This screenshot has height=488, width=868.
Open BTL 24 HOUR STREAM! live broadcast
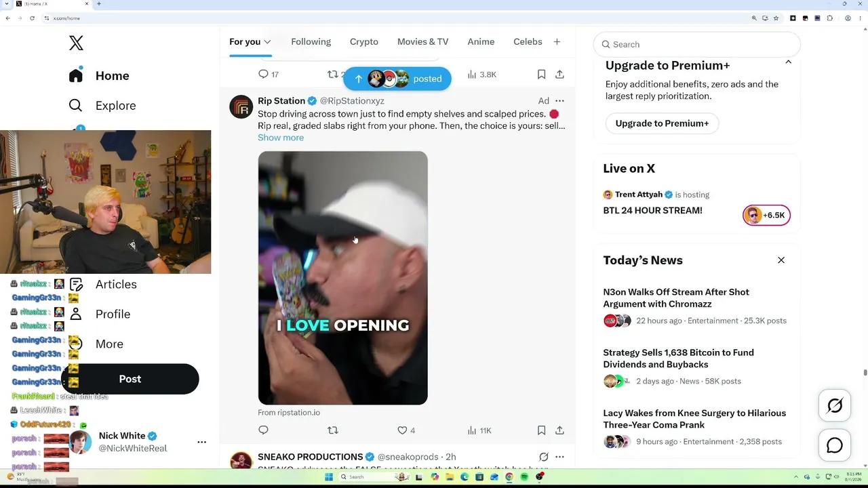[652, 210]
